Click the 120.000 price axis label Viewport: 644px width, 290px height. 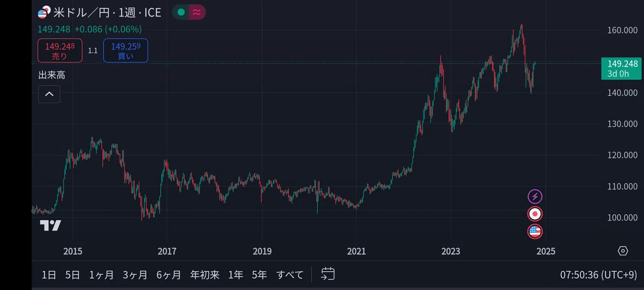pos(622,155)
